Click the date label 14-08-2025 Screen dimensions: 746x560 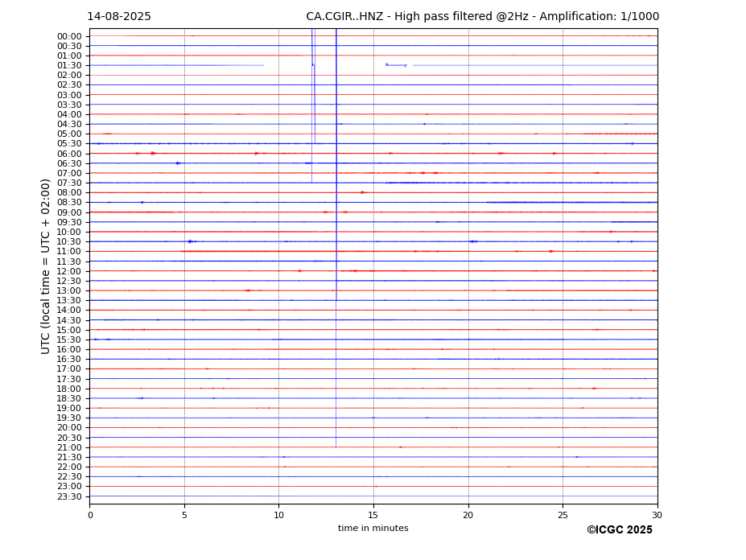(x=119, y=17)
